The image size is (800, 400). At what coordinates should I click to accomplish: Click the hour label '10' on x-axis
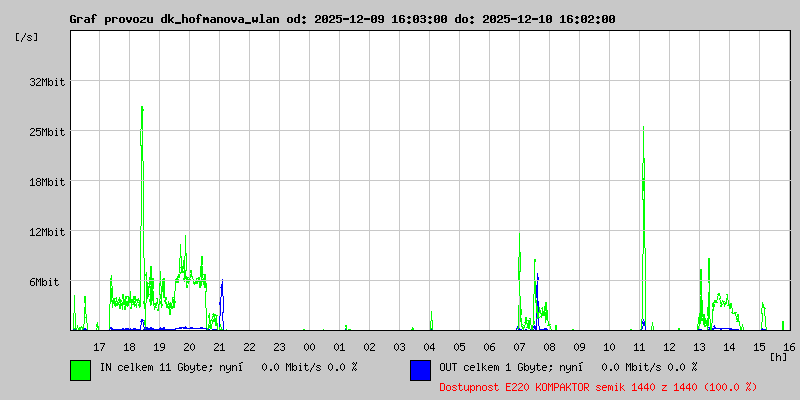coord(610,347)
